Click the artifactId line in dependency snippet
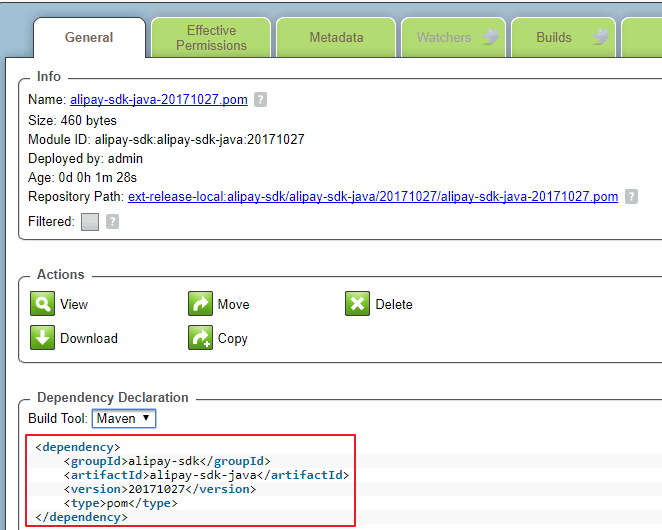662x530 pixels. 206,475
